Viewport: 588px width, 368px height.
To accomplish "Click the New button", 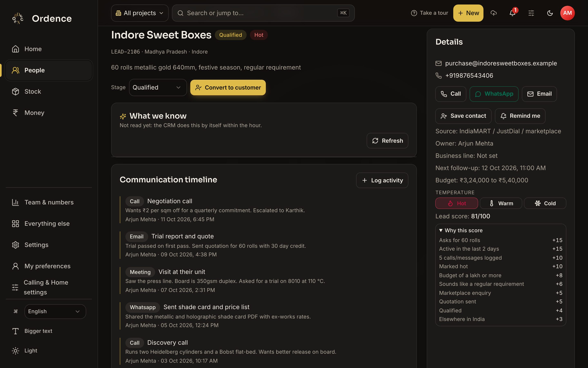I will tap(468, 13).
